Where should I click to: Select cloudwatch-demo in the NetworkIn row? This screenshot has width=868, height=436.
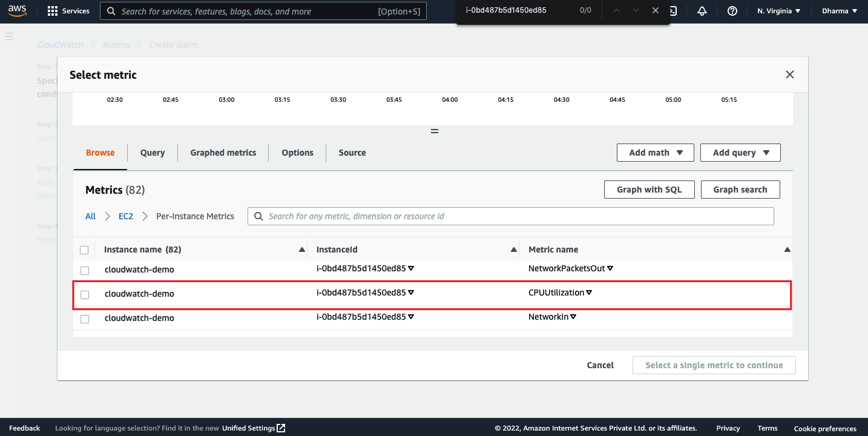click(139, 319)
